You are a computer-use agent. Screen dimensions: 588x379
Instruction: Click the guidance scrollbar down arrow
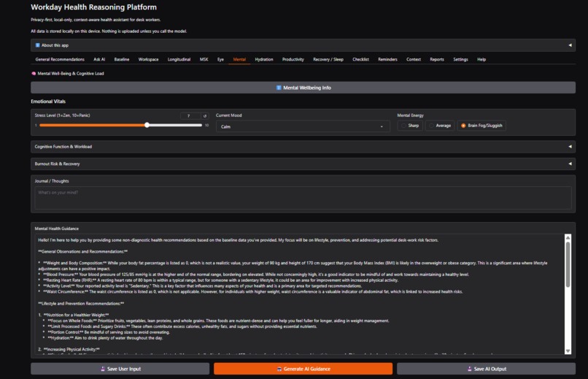568,351
